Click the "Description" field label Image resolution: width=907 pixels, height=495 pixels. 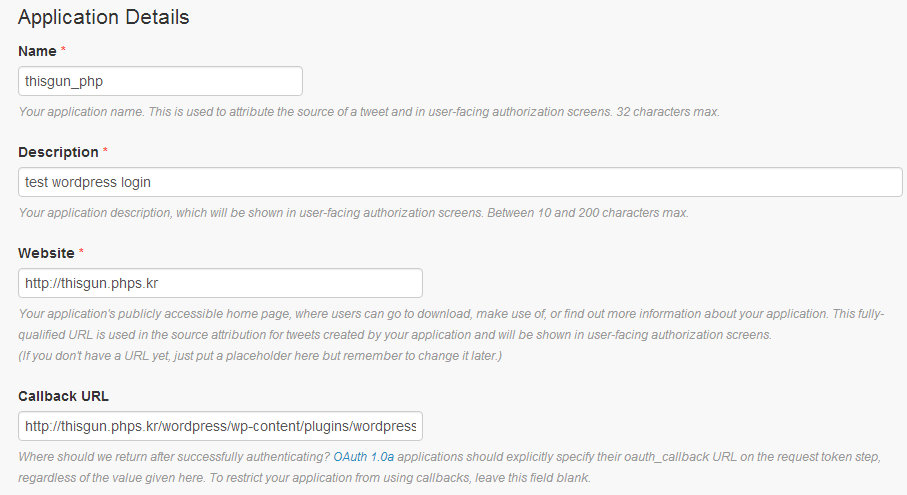coord(58,152)
